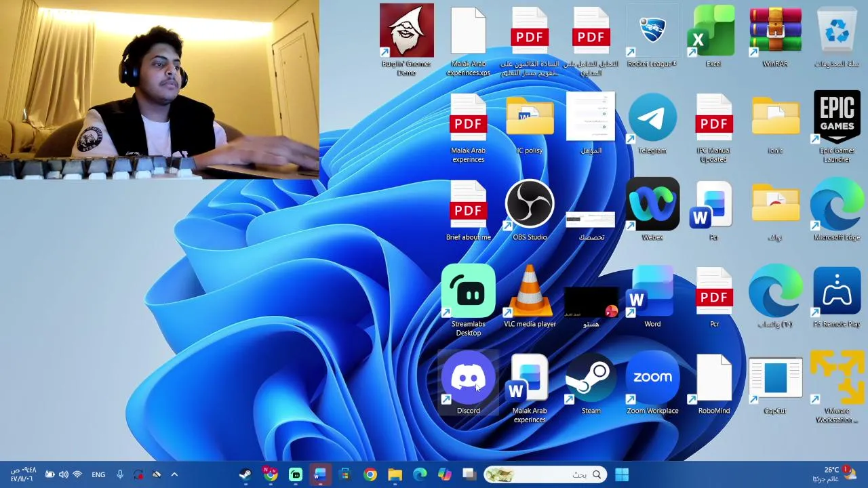The image size is (868, 488).
Task: Open WinRAR from the desktop
Action: (x=775, y=37)
